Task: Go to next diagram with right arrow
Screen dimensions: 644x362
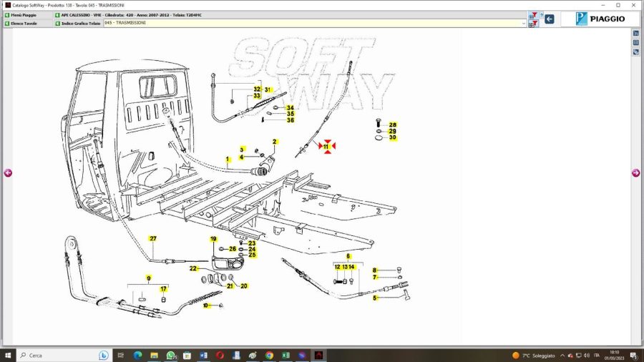Action: coord(635,172)
